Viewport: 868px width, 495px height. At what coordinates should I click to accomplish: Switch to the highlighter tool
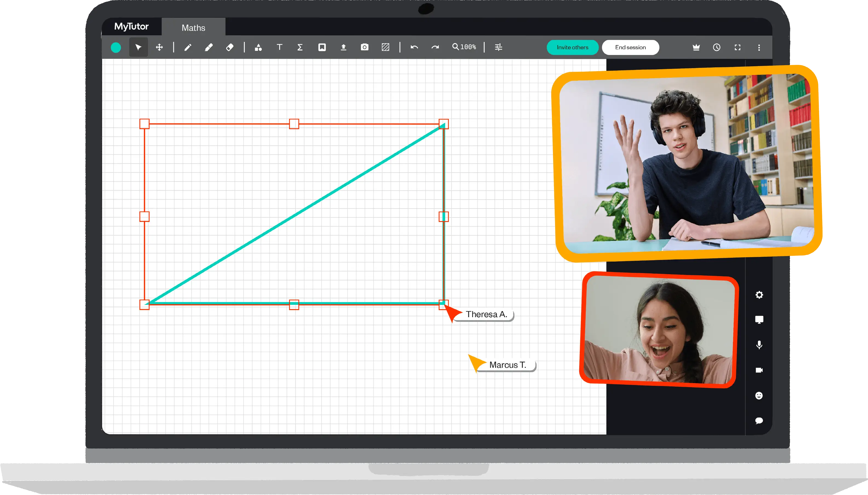209,47
